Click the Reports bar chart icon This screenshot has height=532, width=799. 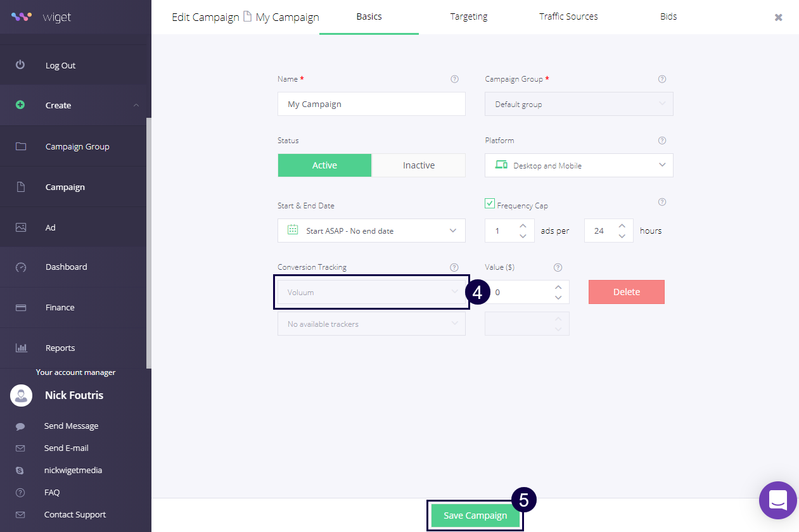(21, 348)
